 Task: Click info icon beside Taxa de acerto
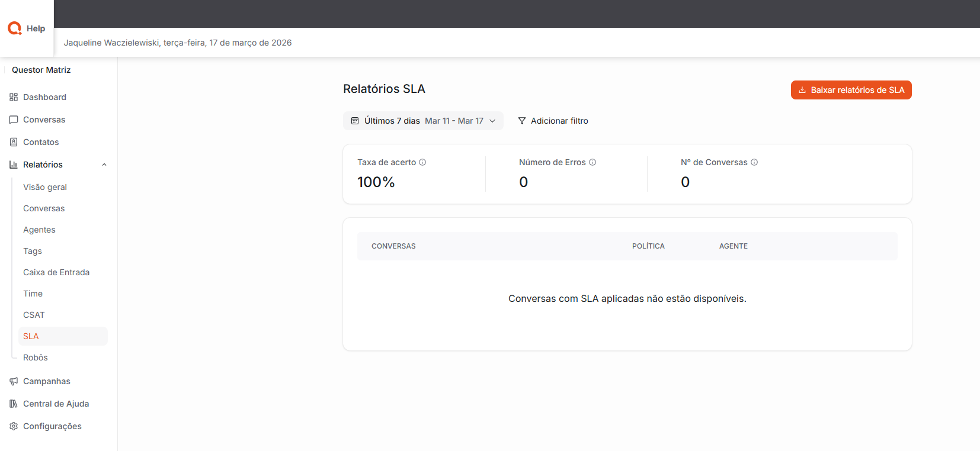422,162
